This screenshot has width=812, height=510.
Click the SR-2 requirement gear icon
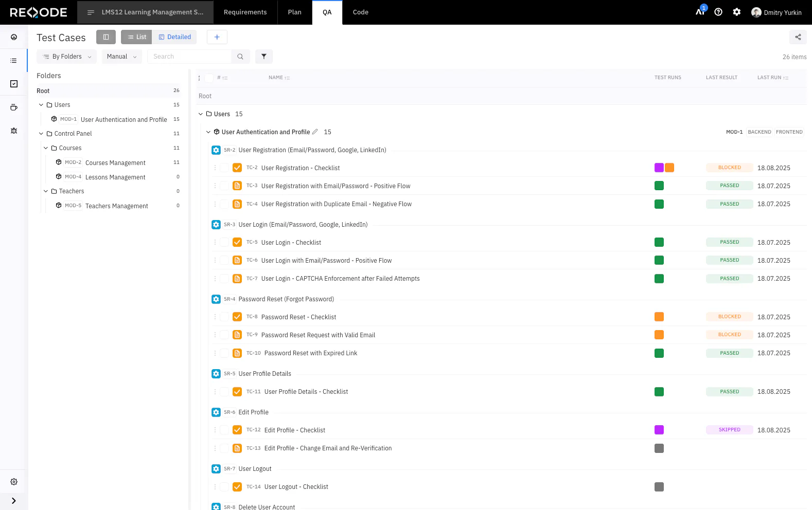coord(216,150)
